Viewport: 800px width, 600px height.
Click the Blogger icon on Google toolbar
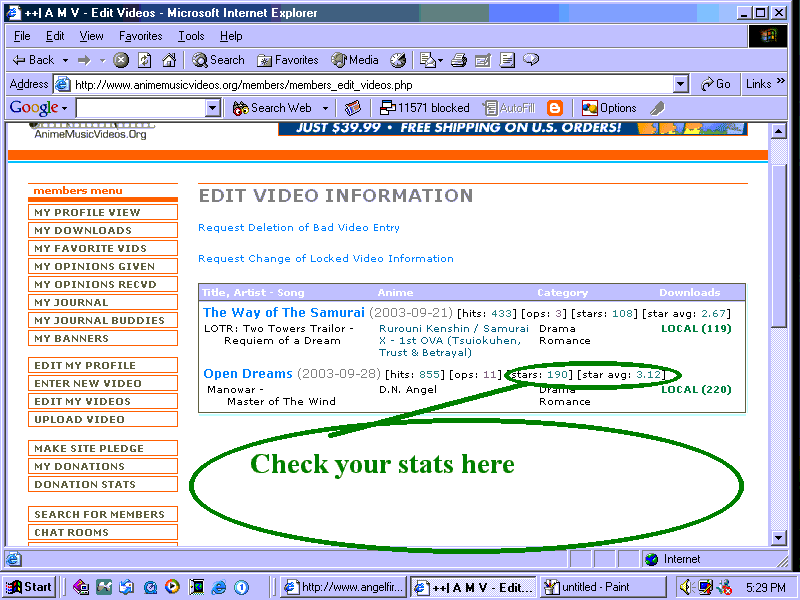[x=555, y=108]
